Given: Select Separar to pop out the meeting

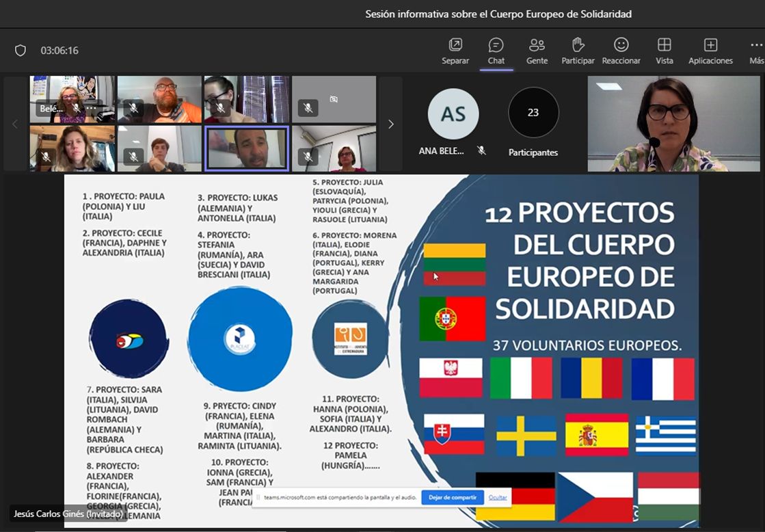Looking at the screenshot, I should click(x=455, y=50).
